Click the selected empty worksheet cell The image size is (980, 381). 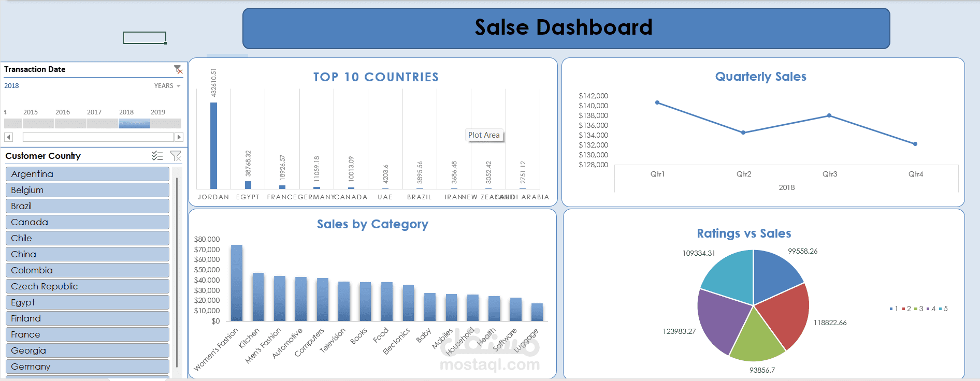(x=145, y=38)
